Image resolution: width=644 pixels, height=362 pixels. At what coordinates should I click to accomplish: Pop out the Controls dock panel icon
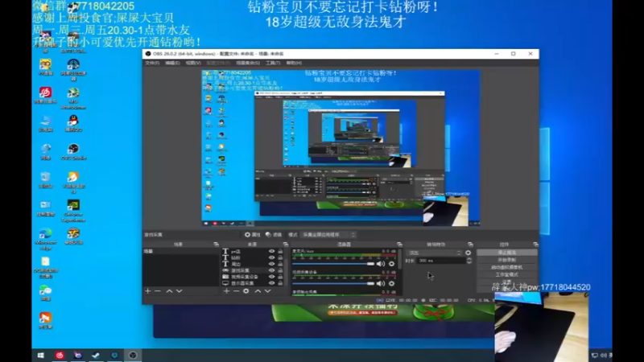pyautogui.click(x=535, y=245)
